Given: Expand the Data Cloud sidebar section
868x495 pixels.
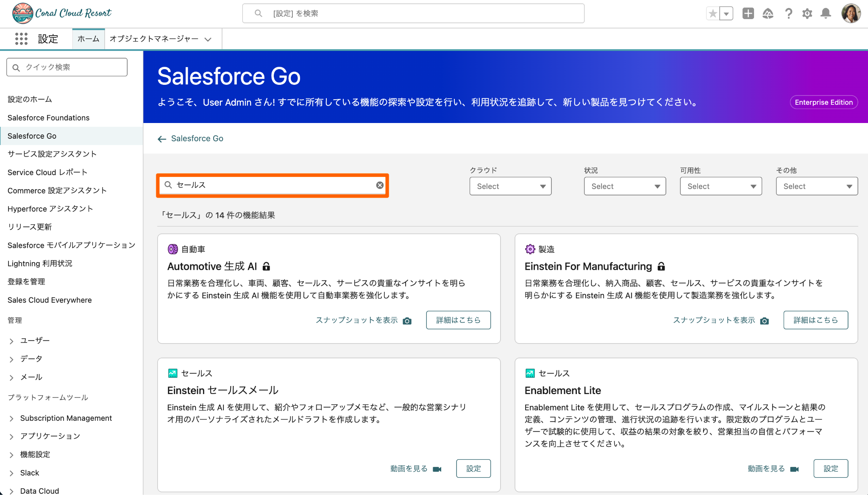Looking at the screenshot, I should coord(11,491).
